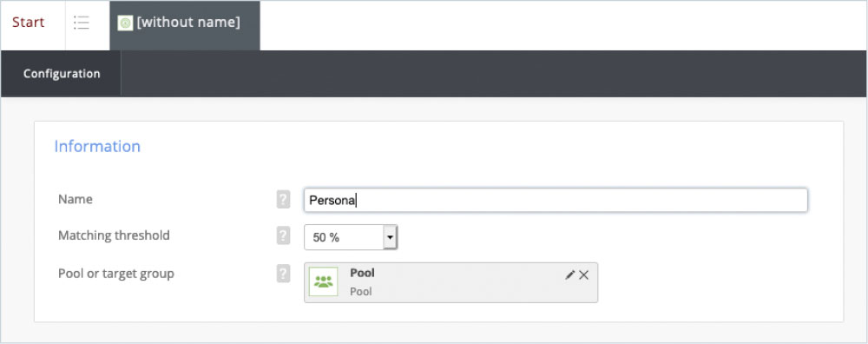Remove the Pool with the X icon
The height and width of the screenshot is (344, 868).
583,275
